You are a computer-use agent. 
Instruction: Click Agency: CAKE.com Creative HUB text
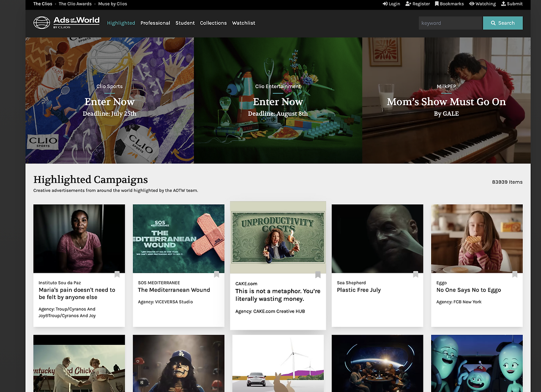point(270,311)
